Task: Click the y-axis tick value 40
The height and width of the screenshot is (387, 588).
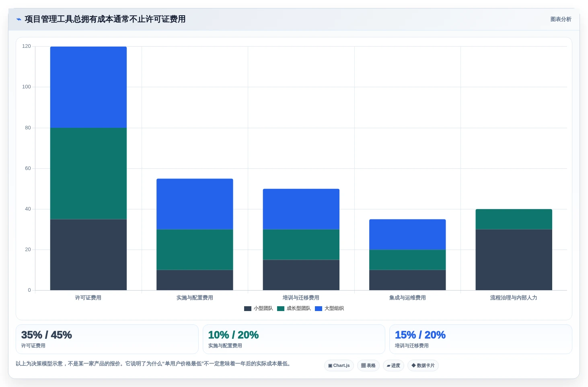Action: [28, 209]
